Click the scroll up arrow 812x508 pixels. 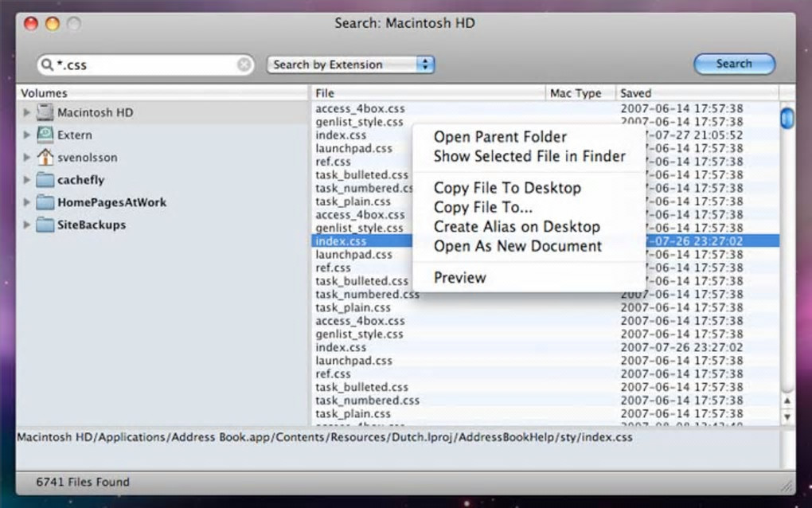coord(787,401)
